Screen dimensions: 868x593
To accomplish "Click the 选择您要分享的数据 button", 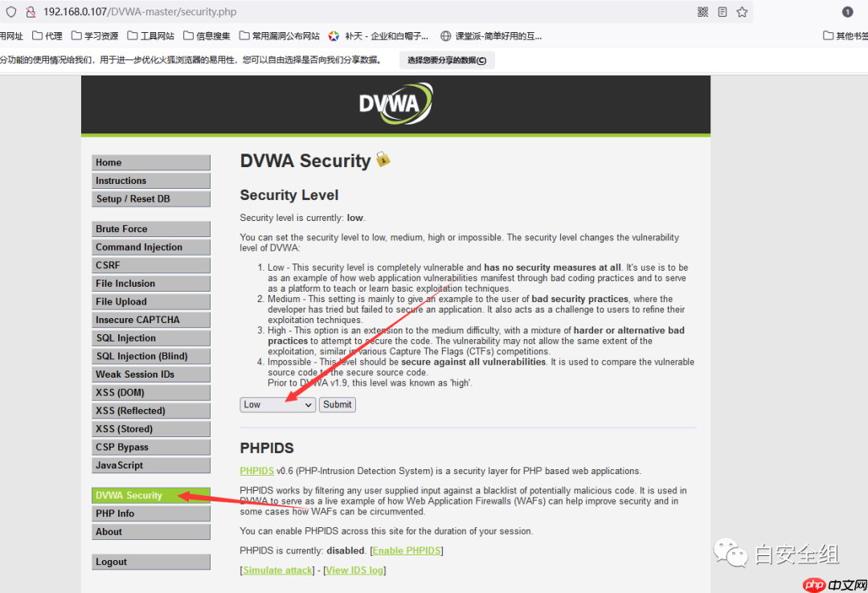I will tap(446, 60).
